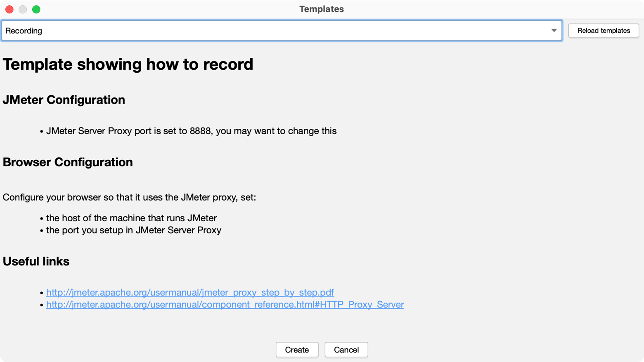The width and height of the screenshot is (644, 362).
Task: Click the 'Useful links' heading
Action: point(36,261)
